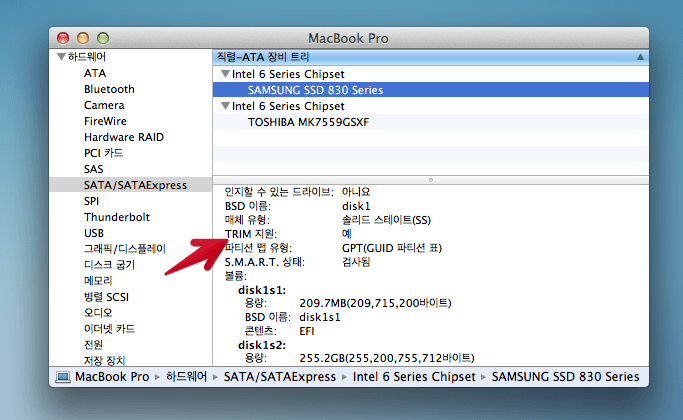The image size is (683, 420).
Task: Select 병렬 SCSI in the sidebar
Action: pyautogui.click(x=106, y=297)
